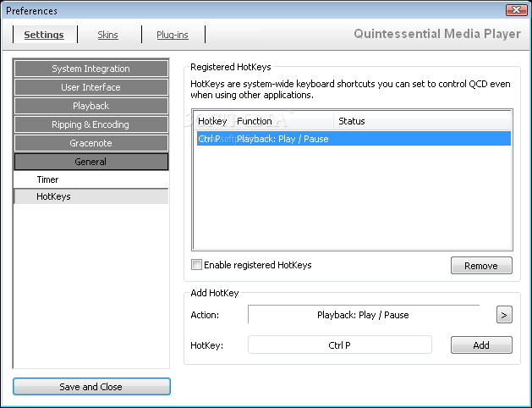Select the Gracenote settings category
532x408 pixels.
click(x=91, y=143)
